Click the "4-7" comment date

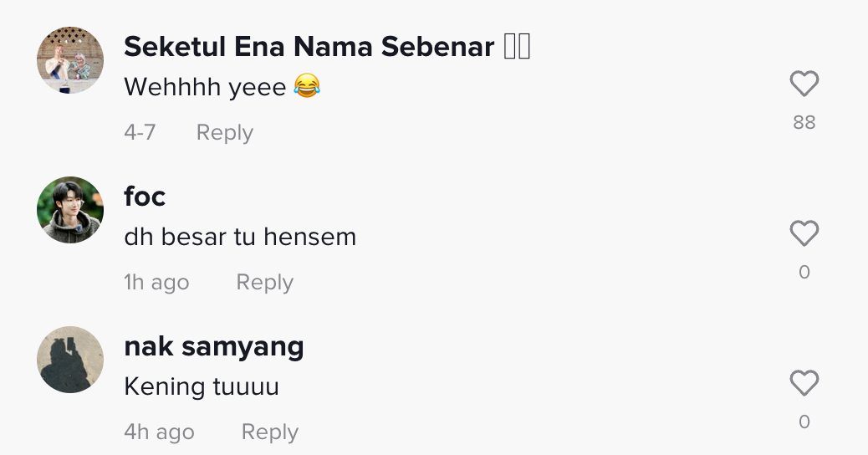tap(140, 132)
